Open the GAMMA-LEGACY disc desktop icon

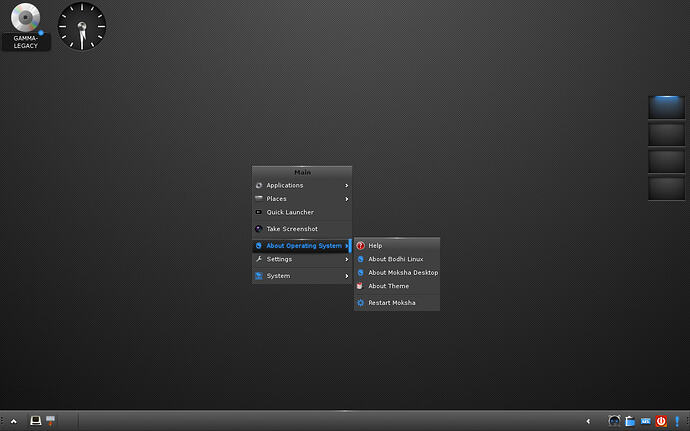pyautogui.click(x=26, y=26)
